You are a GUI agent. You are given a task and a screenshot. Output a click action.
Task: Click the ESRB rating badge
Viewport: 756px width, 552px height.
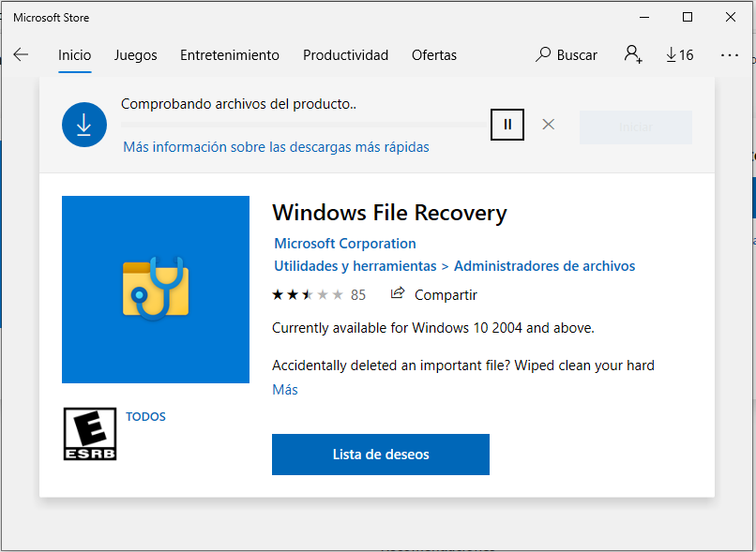[90, 434]
